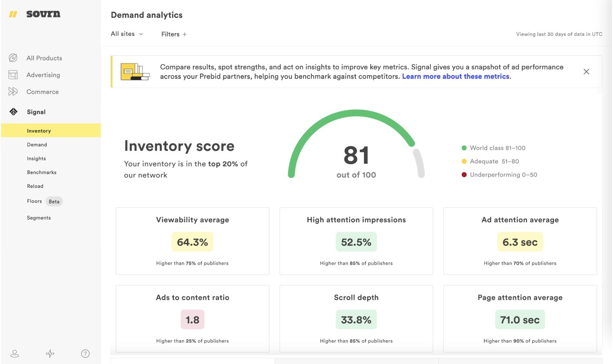Image resolution: width=613 pixels, height=364 pixels.
Task: Click Viewing last 30 days of data text
Action: pyautogui.click(x=559, y=34)
